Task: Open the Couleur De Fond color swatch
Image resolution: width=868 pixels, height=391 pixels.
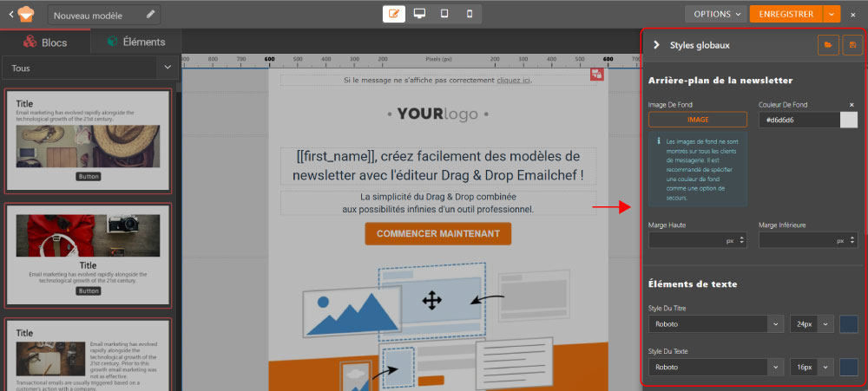Action: pyautogui.click(x=849, y=120)
